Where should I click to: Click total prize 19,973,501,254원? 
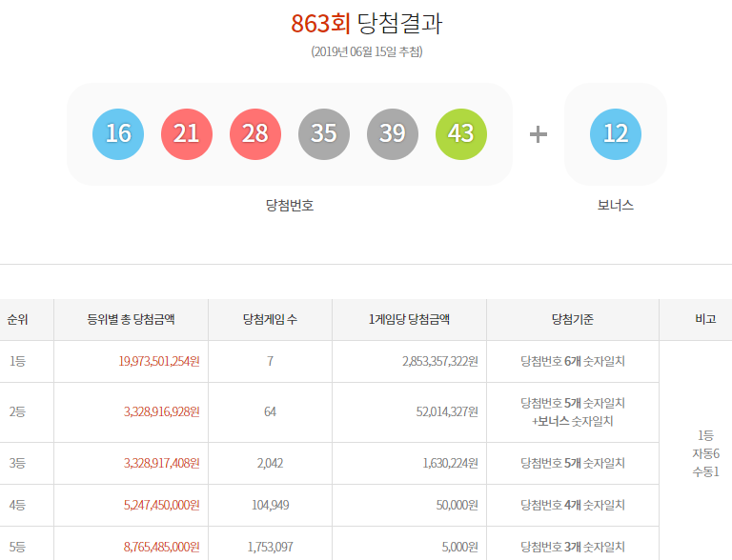(159, 361)
